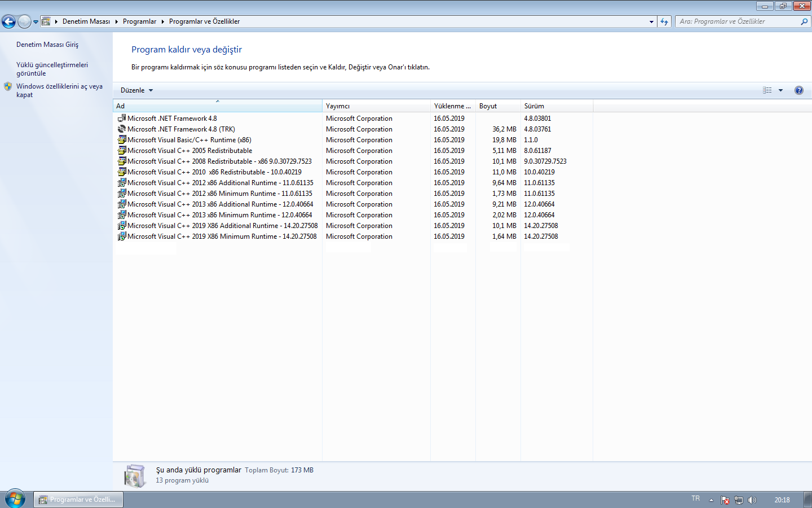Open Yüklü güncelleştirmeleri görüntüle link
Image resolution: width=812 pixels, height=508 pixels.
click(x=52, y=69)
